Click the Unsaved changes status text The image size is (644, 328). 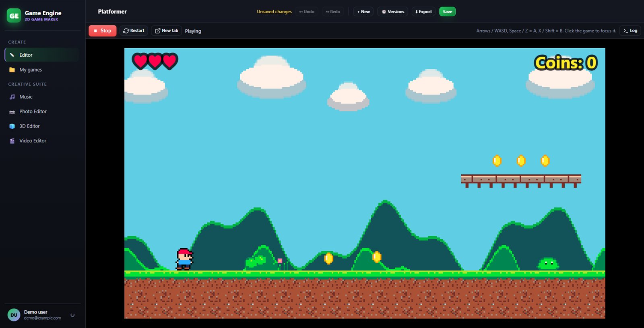(x=274, y=12)
